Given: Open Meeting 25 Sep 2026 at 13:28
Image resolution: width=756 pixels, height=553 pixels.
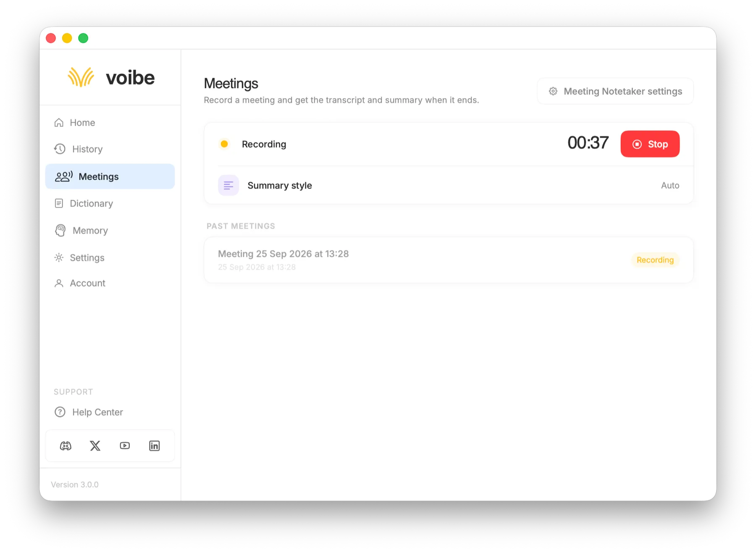Looking at the screenshot, I should click(449, 260).
